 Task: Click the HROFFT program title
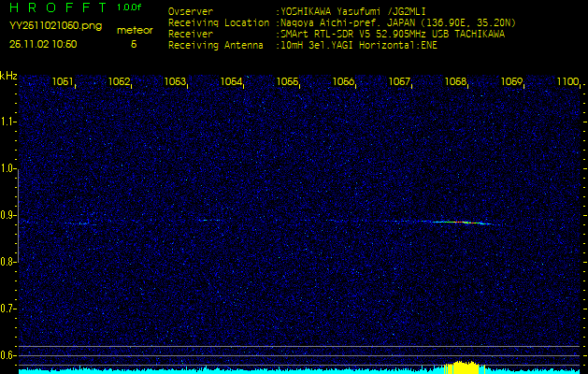[x=59, y=7]
